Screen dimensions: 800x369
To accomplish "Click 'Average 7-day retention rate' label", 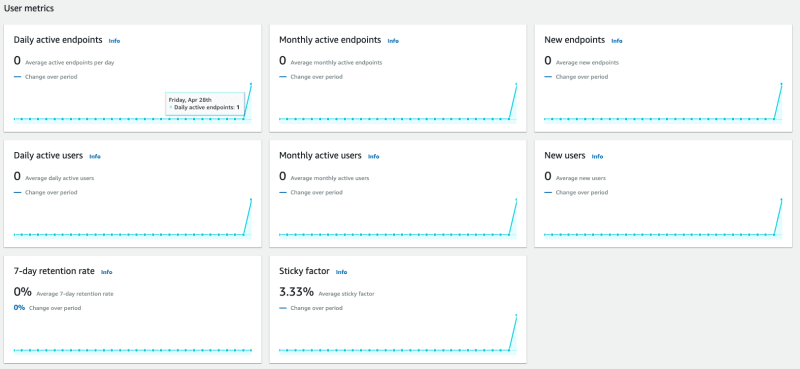I will click(x=75, y=294).
